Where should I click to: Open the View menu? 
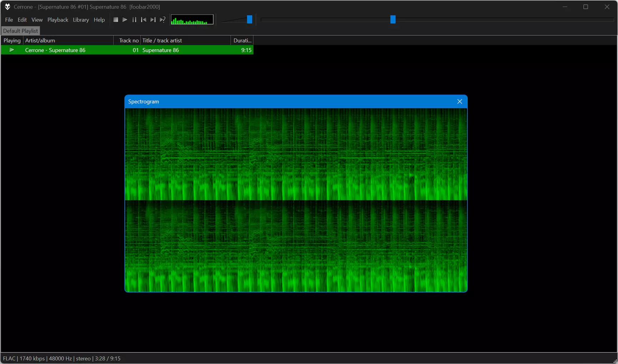click(x=37, y=20)
